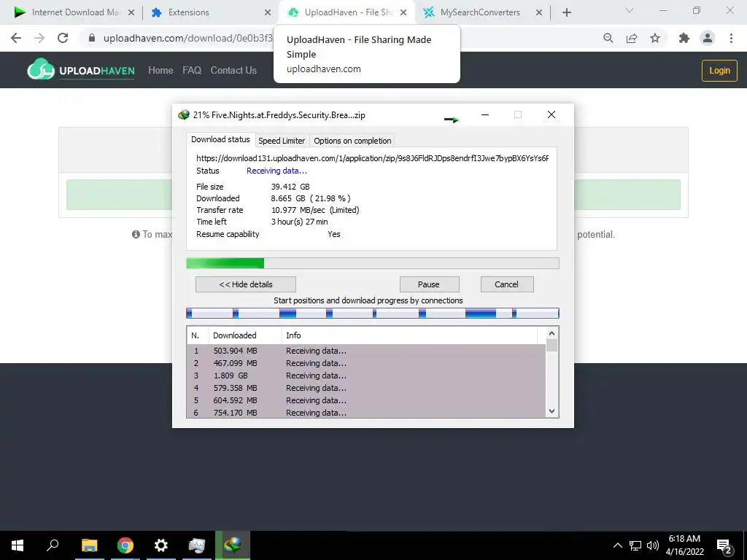Close the Extensions tab
Viewport: 747px width, 560px height.
268,12
